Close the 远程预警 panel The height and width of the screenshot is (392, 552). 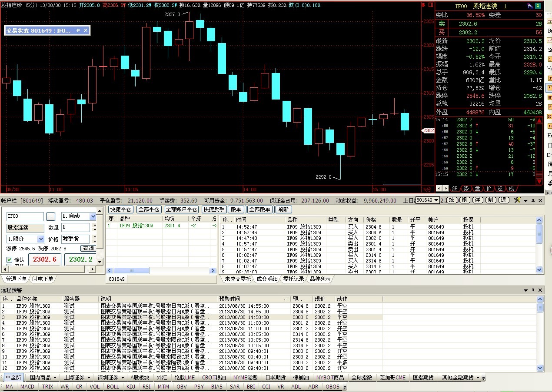coord(540,290)
